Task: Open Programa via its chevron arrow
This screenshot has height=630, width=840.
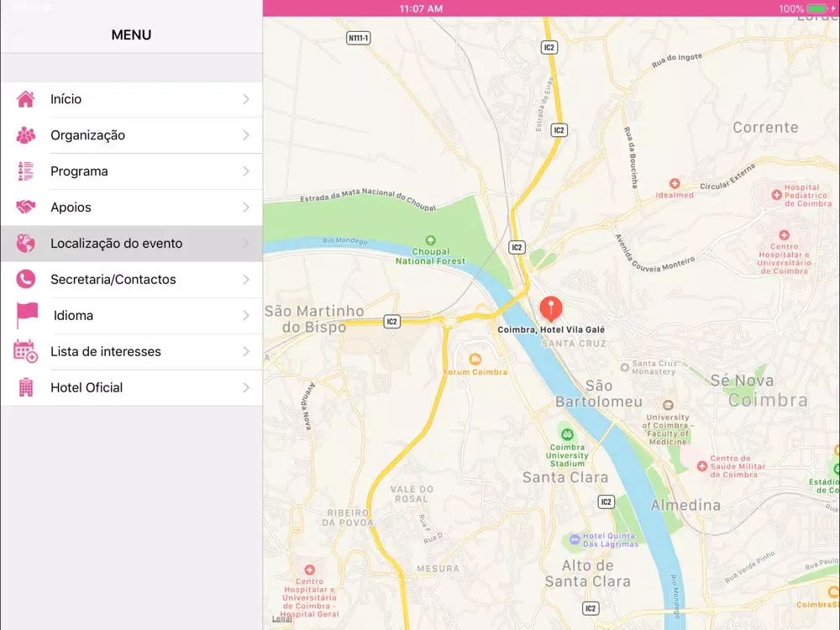Action: click(x=246, y=171)
